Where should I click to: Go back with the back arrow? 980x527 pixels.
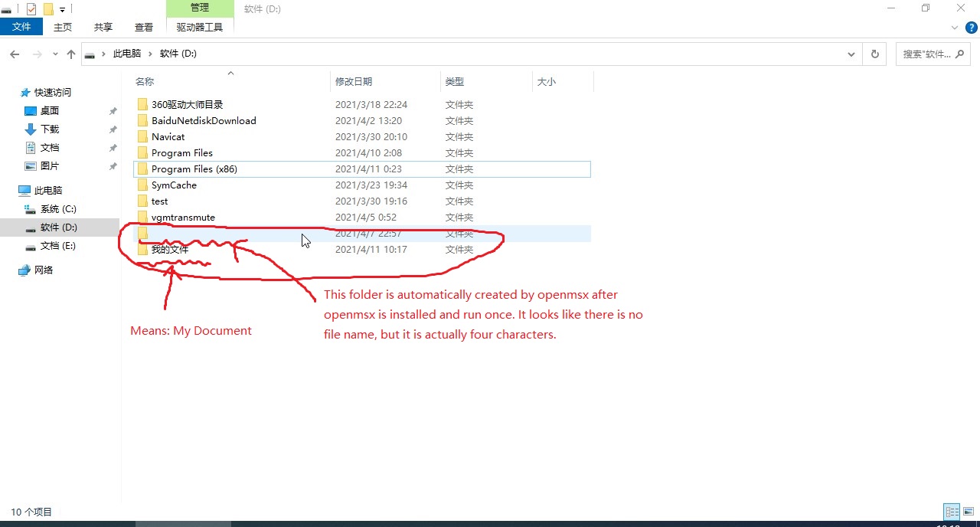(x=15, y=54)
